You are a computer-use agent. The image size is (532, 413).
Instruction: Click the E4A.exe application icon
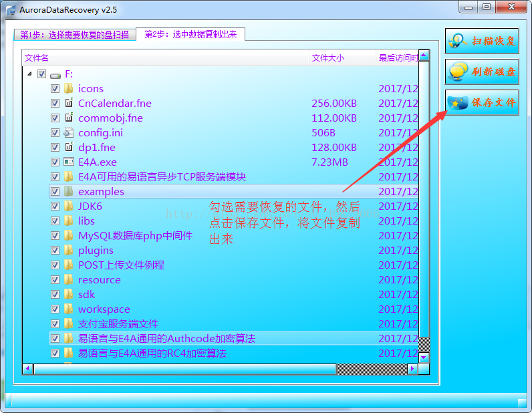tap(69, 162)
